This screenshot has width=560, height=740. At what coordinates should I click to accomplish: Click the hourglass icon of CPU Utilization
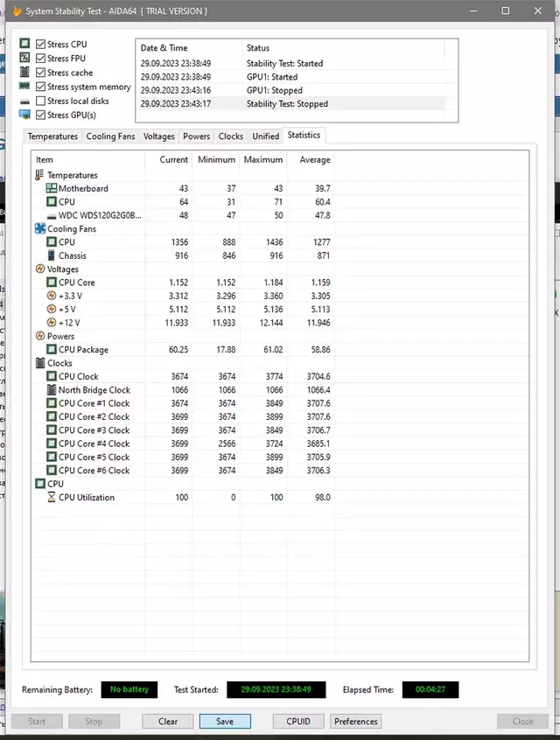[x=52, y=497]
